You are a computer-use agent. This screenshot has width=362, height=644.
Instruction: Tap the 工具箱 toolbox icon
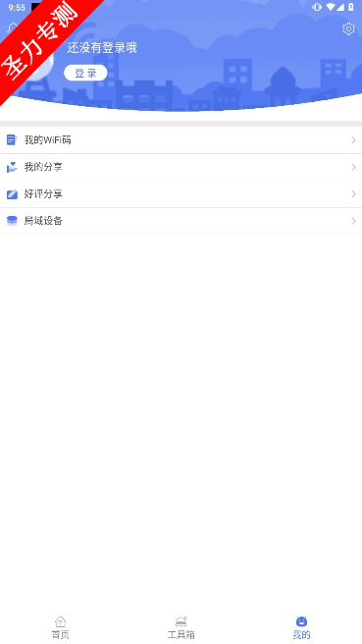(181, 621)
